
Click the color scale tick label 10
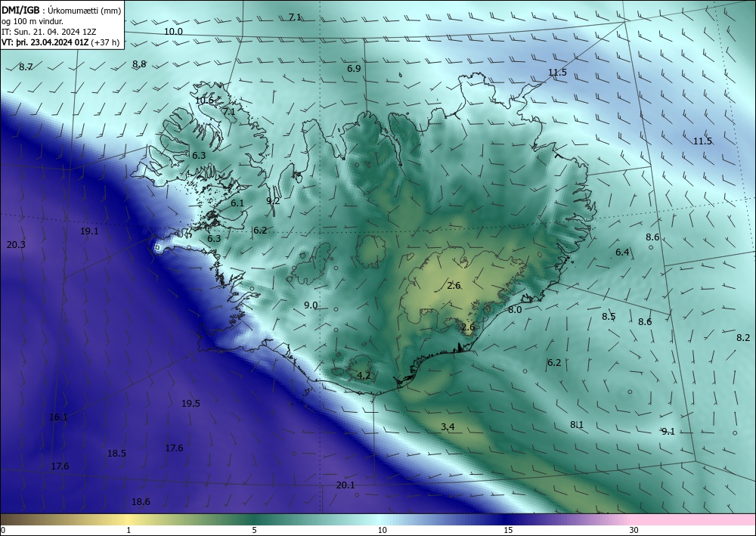(x=382, y=531)
